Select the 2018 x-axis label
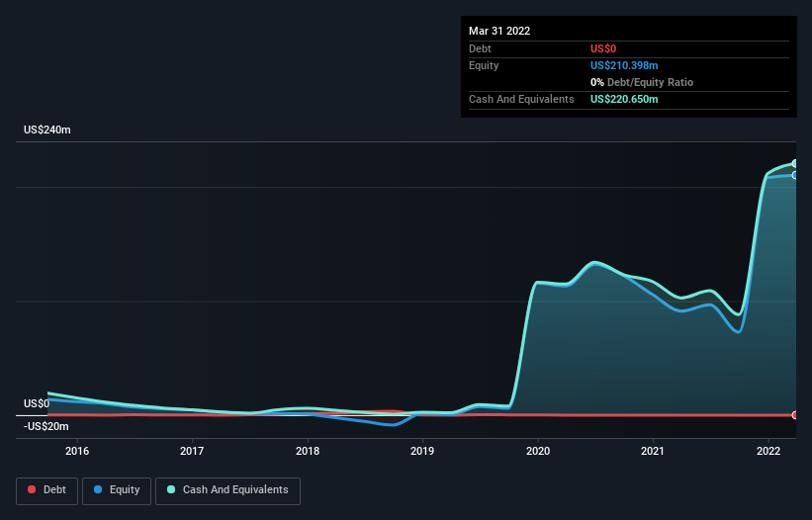 click(308, 451)
